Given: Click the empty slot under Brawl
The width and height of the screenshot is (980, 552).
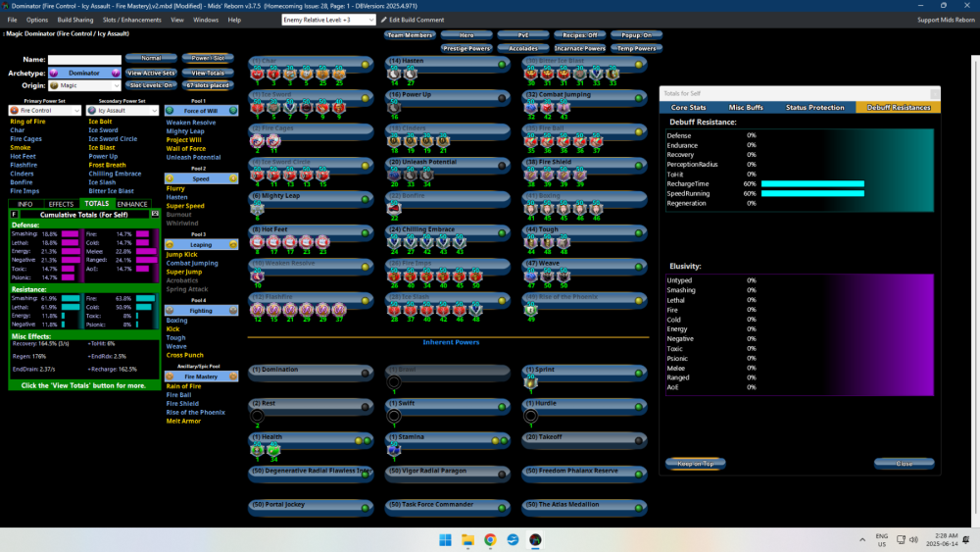Looking at the screenshot, I should coord(394,382).
